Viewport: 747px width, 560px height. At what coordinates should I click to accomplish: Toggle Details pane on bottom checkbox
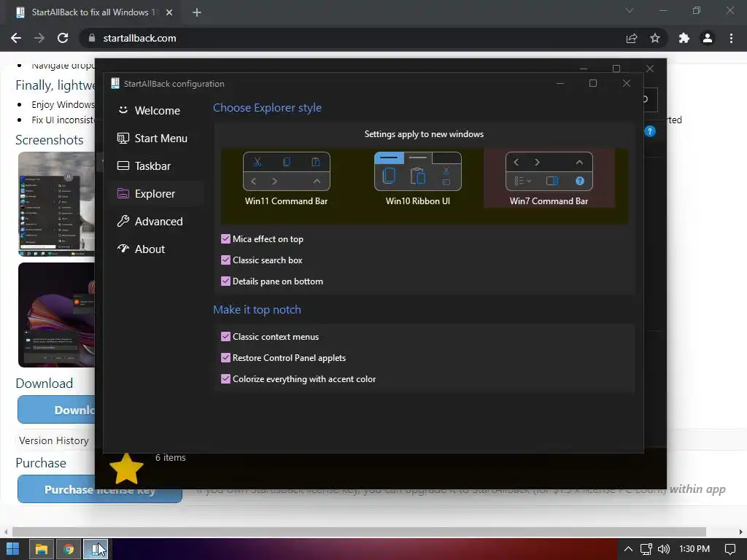click(x=226, y=281)
